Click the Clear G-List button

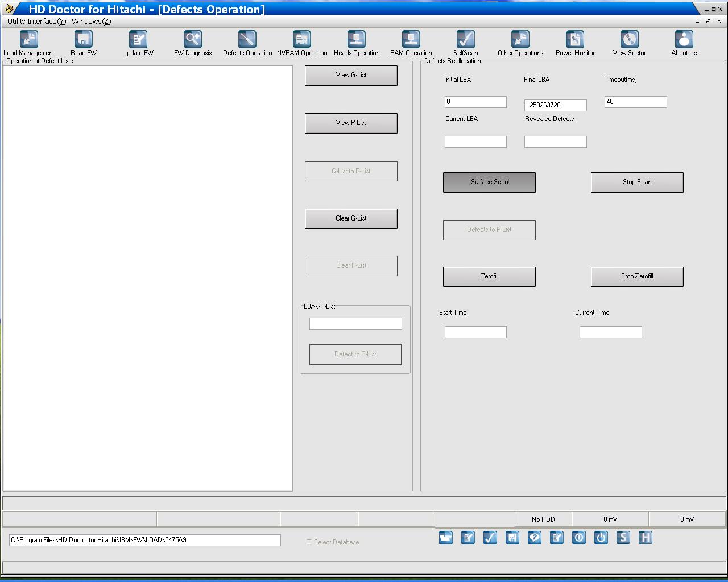(x=351, y=219)
